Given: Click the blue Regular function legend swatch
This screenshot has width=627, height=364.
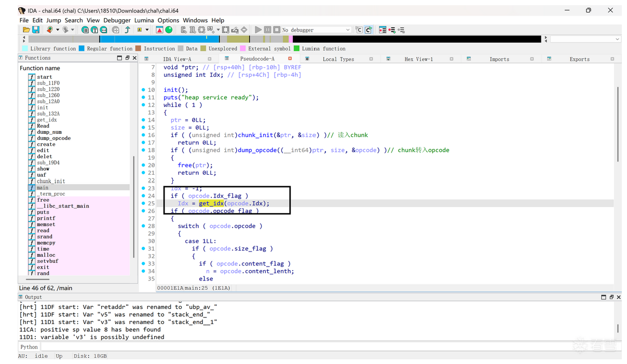Looking at the screenshot, I should click(81, 49).
